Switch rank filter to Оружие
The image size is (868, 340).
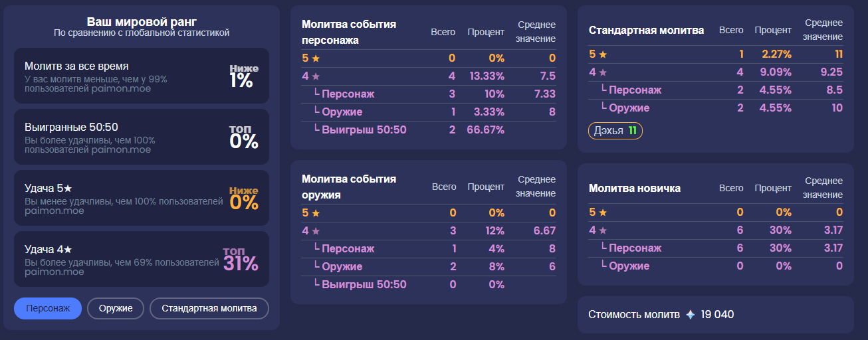116,309
